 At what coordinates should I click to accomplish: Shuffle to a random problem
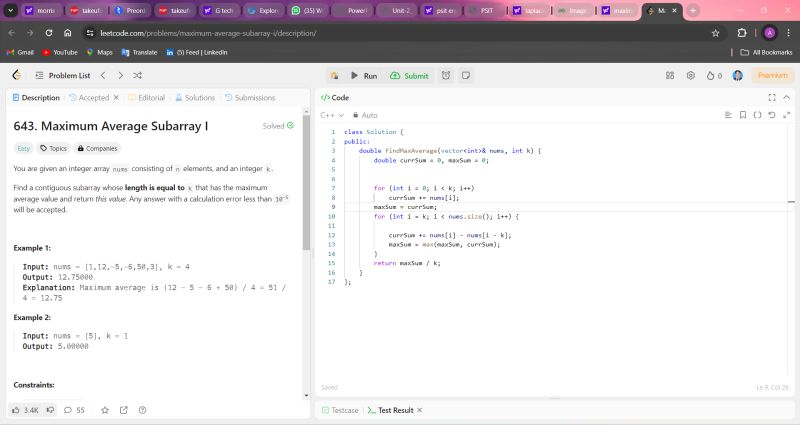(137, 75)
